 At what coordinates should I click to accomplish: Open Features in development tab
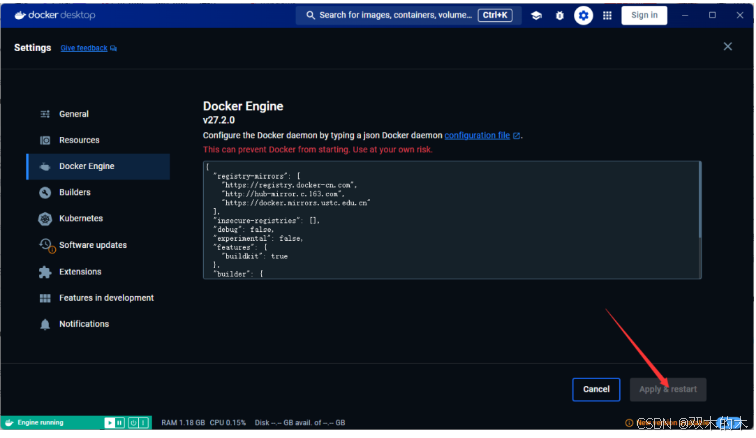pyautogui.click(x=98, y=298)
